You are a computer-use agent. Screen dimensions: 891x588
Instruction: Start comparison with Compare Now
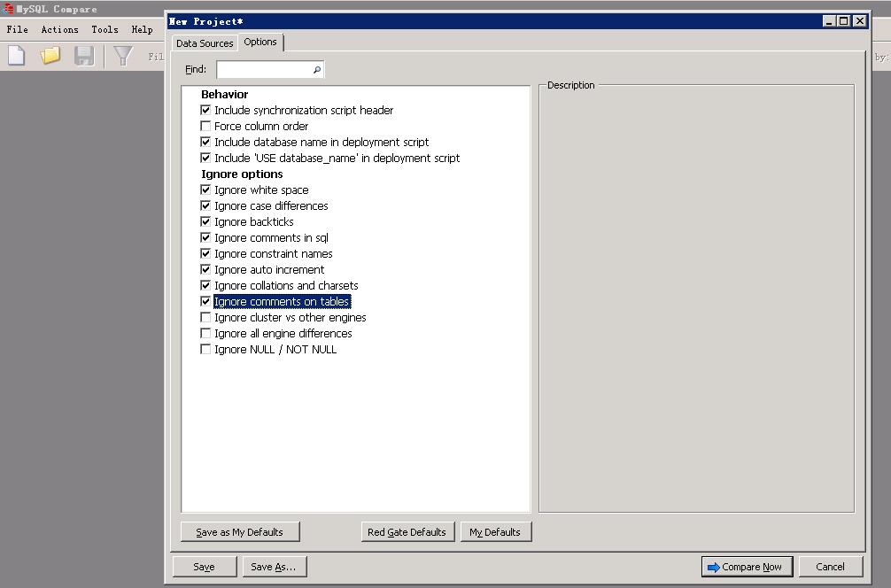747,567
